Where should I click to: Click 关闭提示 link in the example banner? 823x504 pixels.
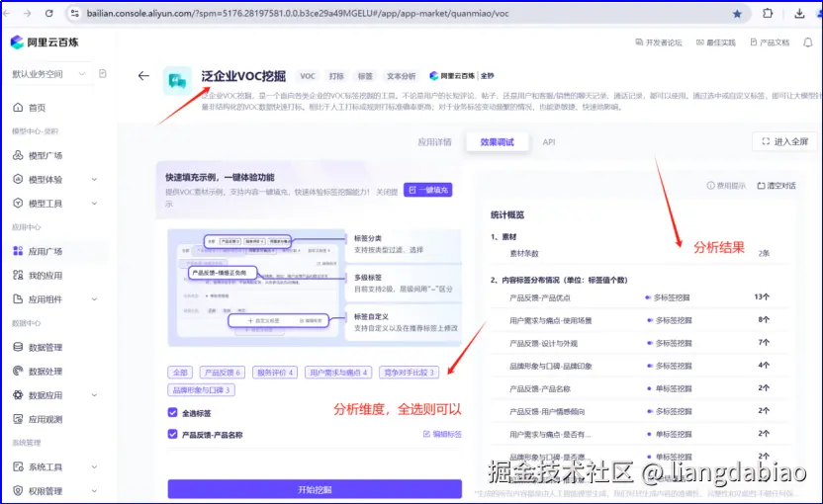(387, 192)
